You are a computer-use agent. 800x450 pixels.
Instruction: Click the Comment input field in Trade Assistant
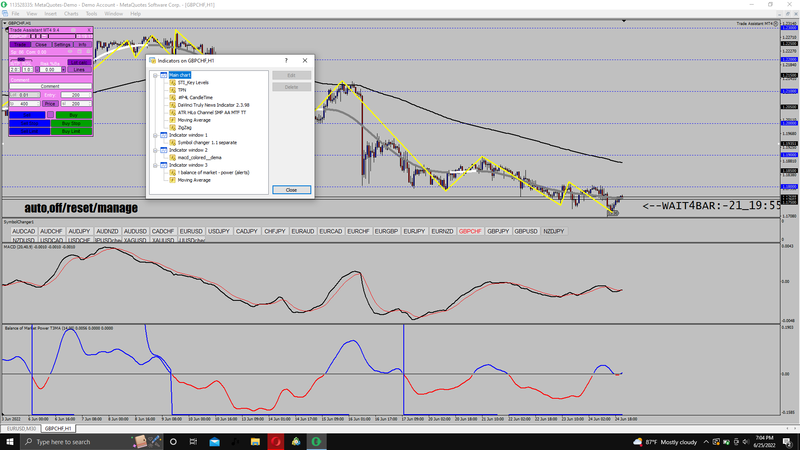52,87
